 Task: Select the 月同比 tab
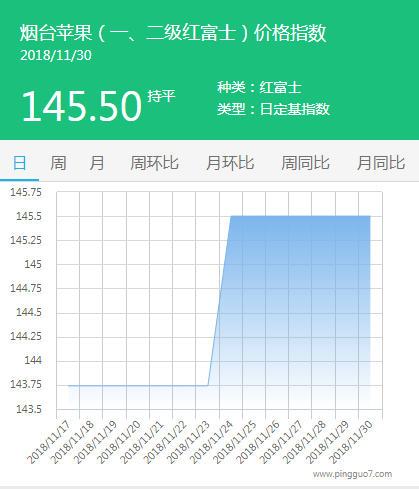coord(381,163)
